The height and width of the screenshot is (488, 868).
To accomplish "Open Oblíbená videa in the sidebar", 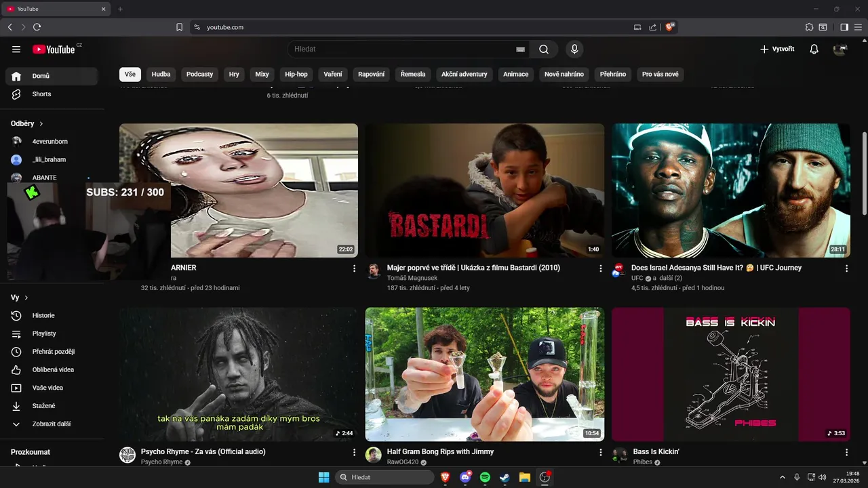I will click(52, 369).
